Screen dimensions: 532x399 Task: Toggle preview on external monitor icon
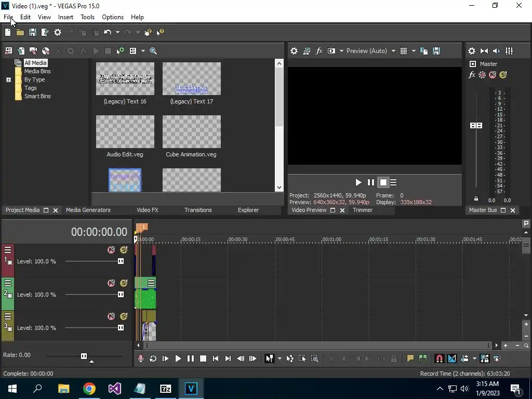(x=307, y=51)
